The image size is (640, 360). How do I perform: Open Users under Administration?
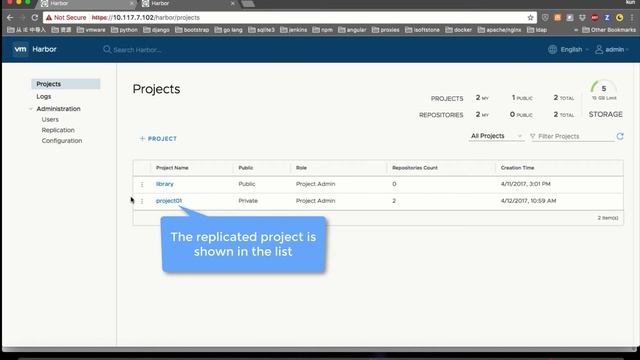tap(50, 119)
